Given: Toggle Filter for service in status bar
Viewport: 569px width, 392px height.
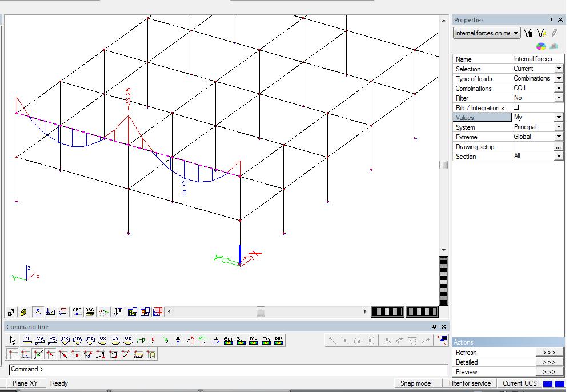Looking at the screenshot, I should tap(470, 383).
